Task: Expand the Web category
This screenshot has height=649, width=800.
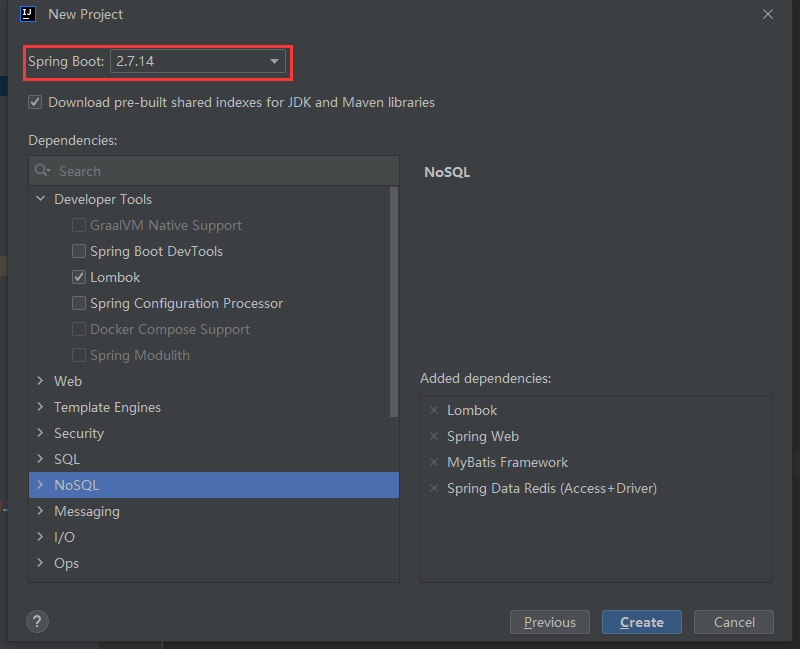Action: tap(41, 381)
